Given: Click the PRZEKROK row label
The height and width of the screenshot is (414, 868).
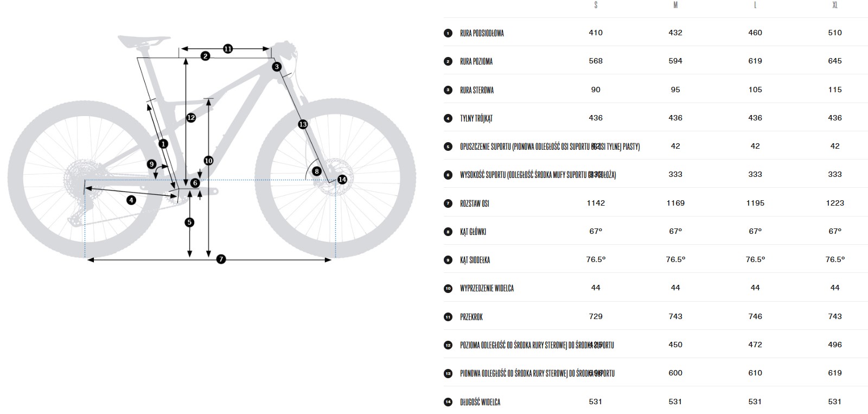Looking at the screenshot, I should 471,317.
